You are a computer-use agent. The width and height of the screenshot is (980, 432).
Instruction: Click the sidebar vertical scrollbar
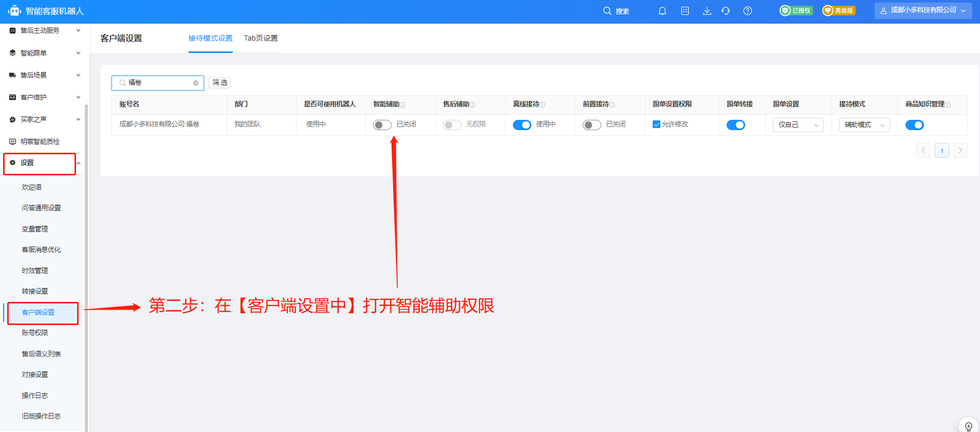tap(86, 267)
